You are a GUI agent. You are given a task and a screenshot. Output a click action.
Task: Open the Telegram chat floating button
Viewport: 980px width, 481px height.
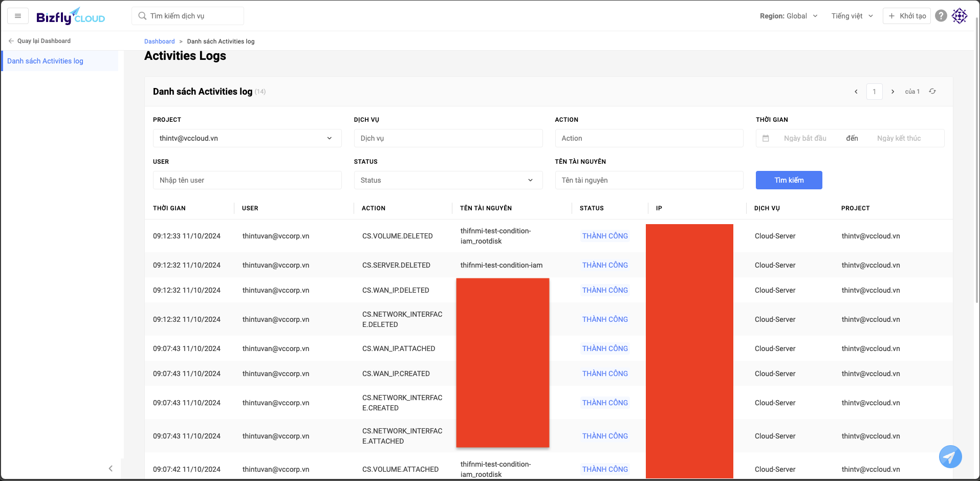(x=950, y=456)
